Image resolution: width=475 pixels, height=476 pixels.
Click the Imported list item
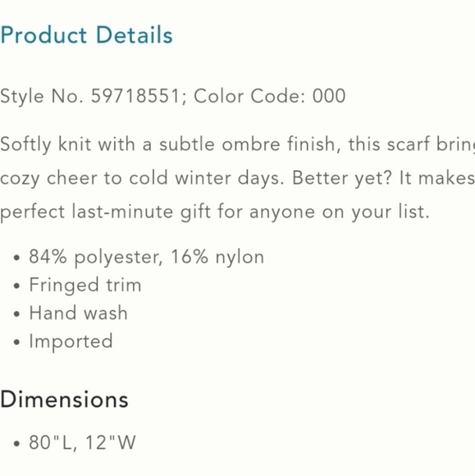[x=71, y=342]
